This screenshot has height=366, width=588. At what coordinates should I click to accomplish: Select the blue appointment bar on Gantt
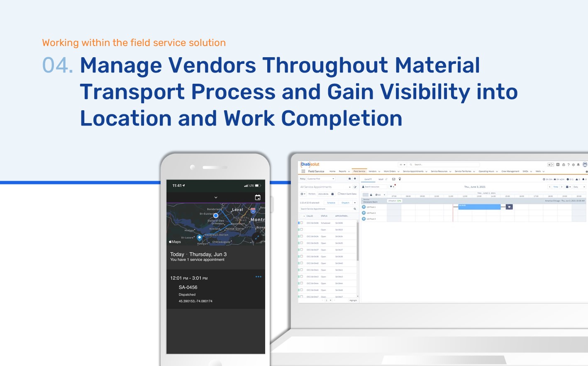(479, 206)
